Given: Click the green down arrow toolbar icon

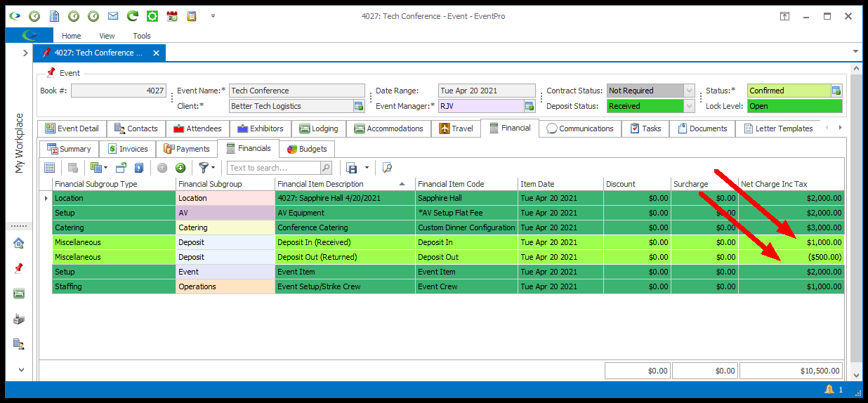Looking at the screenshot, I should [x=180, y=168].
